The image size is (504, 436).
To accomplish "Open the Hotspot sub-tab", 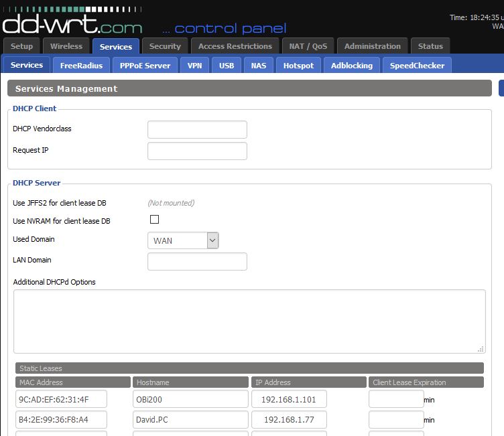I will click(298, 66).
